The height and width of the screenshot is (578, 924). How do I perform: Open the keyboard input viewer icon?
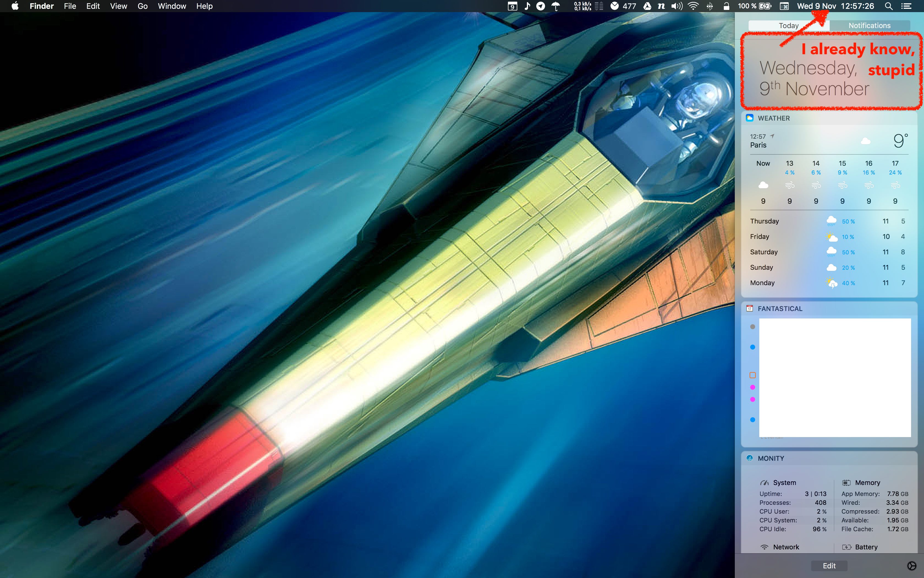coord(784,6)
